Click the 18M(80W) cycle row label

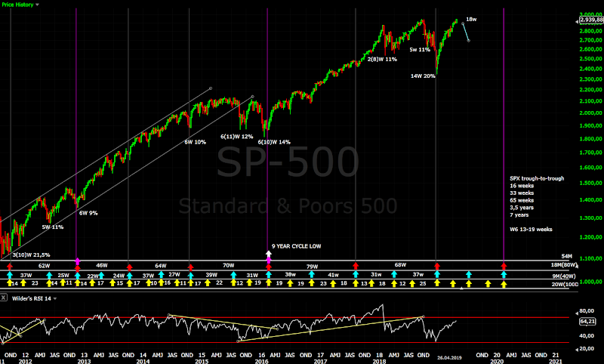564,265
